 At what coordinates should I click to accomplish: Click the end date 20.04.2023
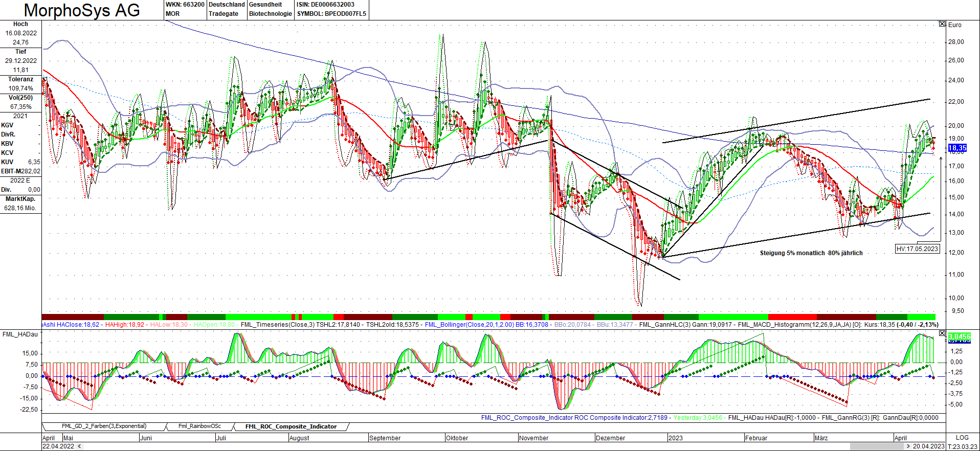[x=928, y=446]
